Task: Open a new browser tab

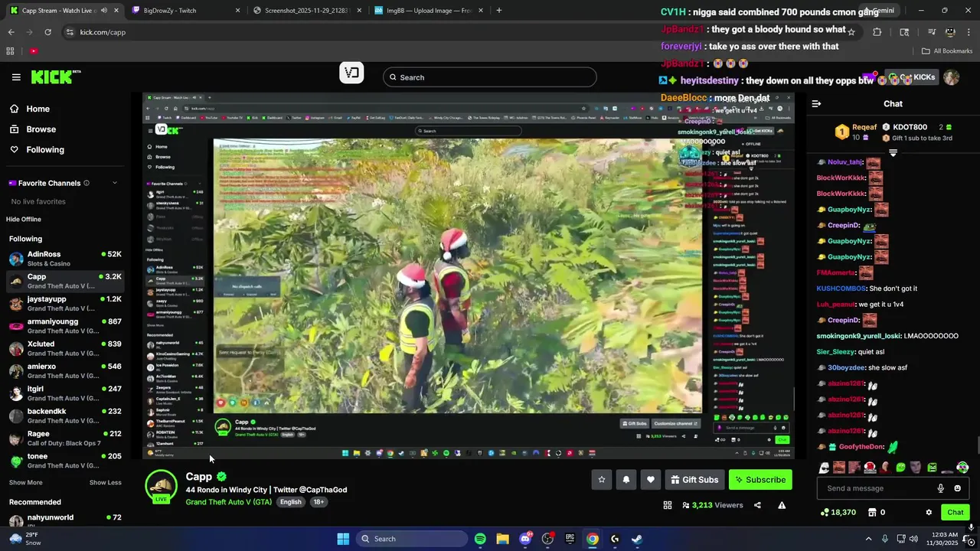Action: tap(499, 11)
